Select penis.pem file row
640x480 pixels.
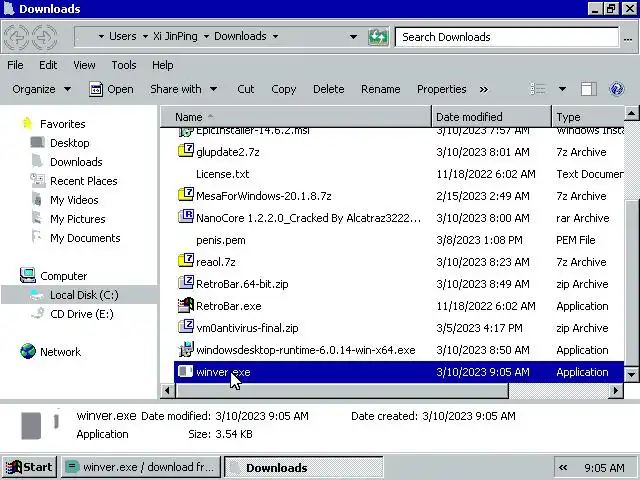click(x=399, y=240)
